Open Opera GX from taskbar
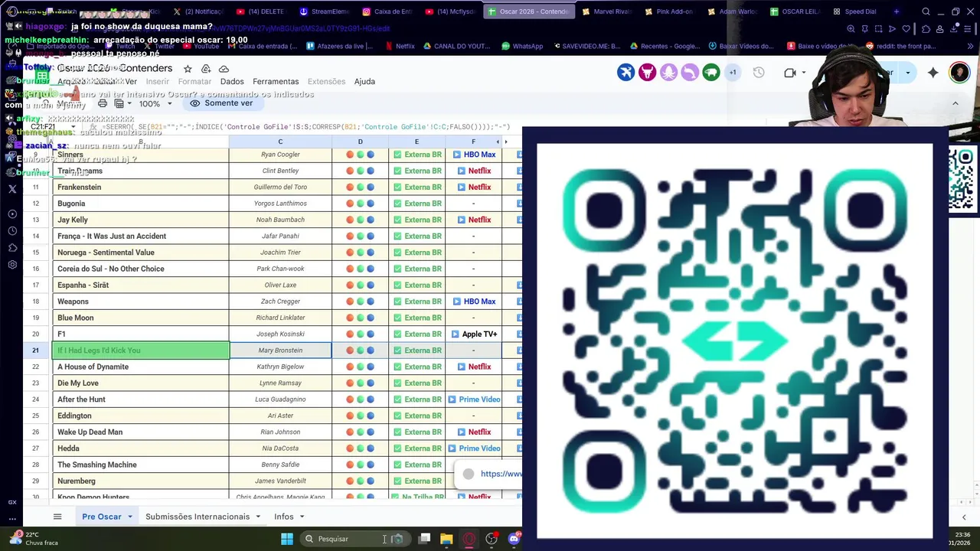Image resolution: width=980 pixels, height=551 pixels. (469, 539)
